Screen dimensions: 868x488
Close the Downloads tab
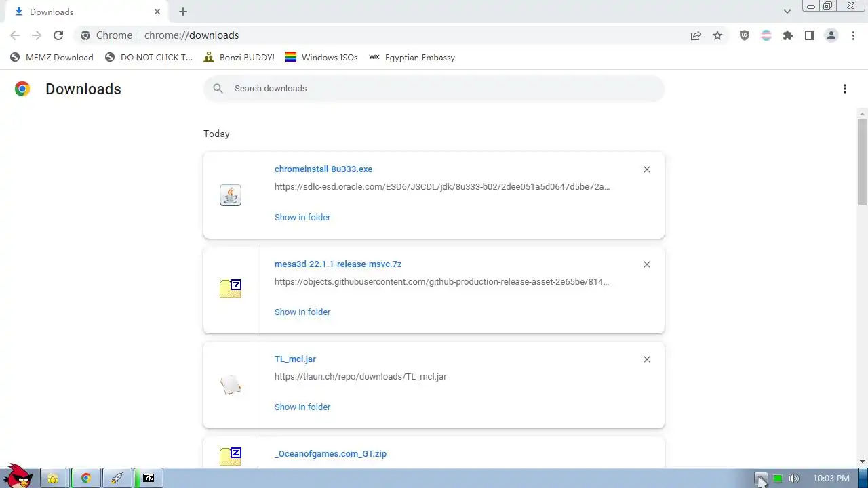point(157,12)
